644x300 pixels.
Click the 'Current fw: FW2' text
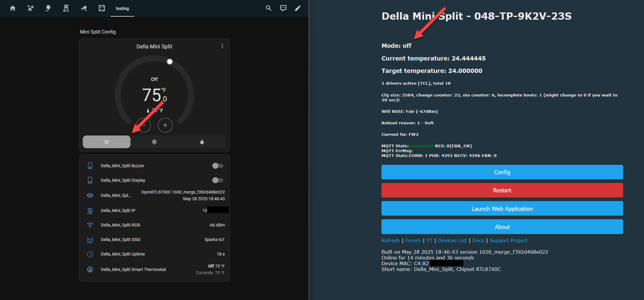(x=400, y=134)
